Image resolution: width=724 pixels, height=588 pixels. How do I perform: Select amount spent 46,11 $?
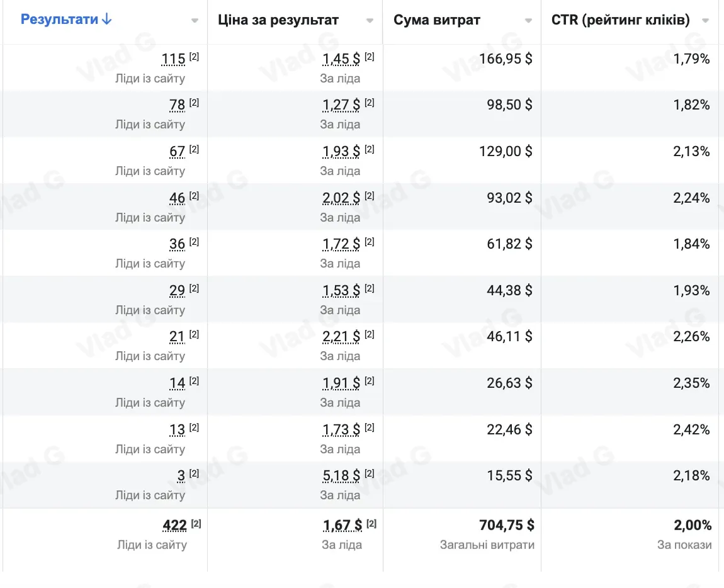510,336
